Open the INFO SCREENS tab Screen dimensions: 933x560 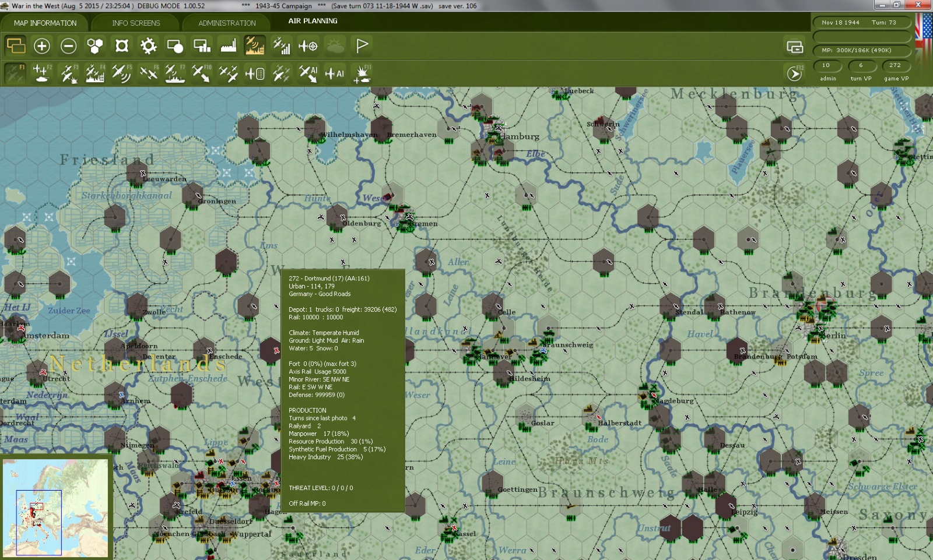click(x=136, y=23)
